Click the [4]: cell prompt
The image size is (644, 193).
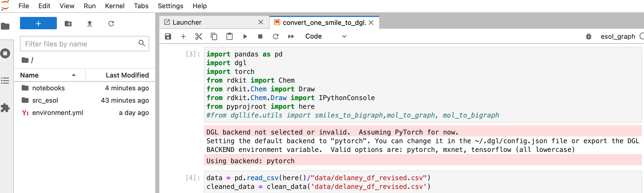coord(193,178)
